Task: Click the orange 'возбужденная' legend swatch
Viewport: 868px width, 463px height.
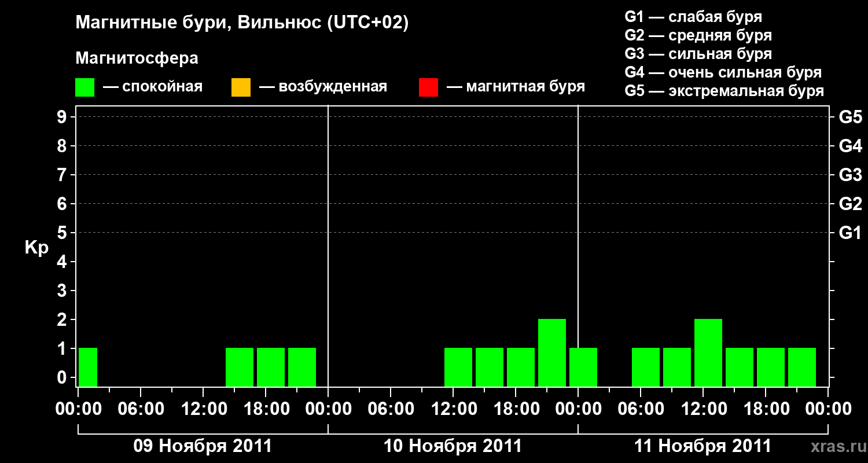Action: click(x=241, y=87)
